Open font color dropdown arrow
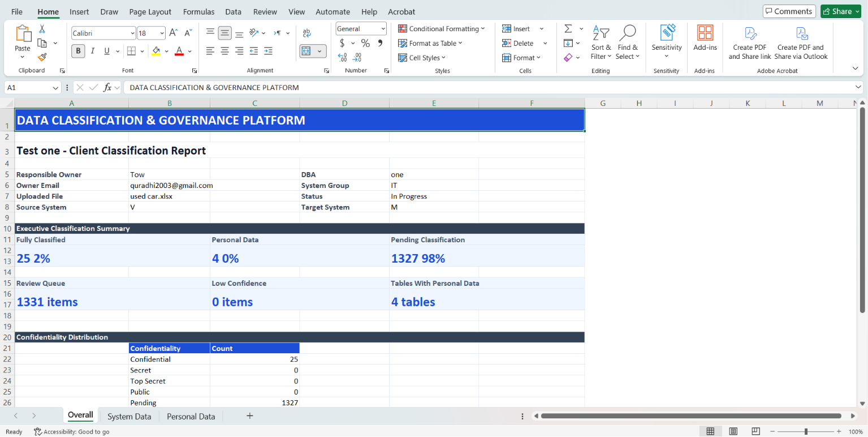Image resolution: width=868 pixels, height=437 pixels. click(190, 51)
